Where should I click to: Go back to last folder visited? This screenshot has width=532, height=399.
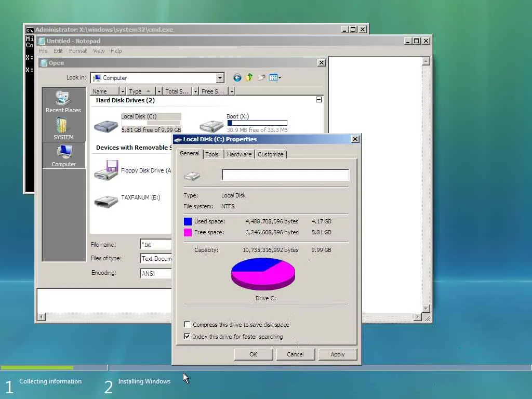coord(237,78)
